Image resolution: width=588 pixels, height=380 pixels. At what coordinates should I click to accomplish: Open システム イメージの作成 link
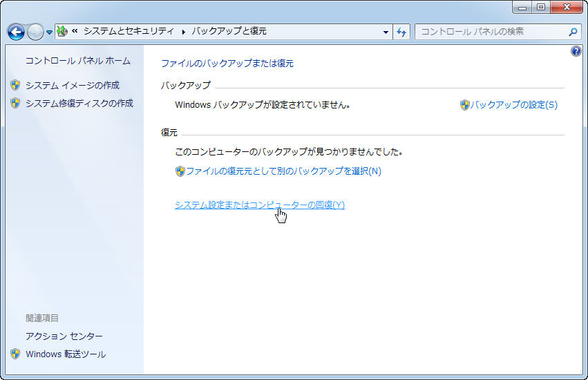[73, 85]
